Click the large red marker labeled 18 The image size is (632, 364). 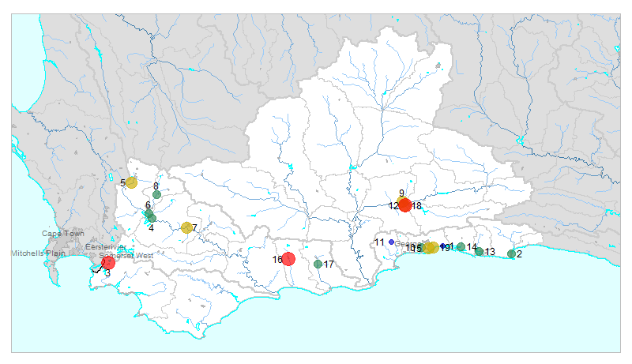pos(404,205)
